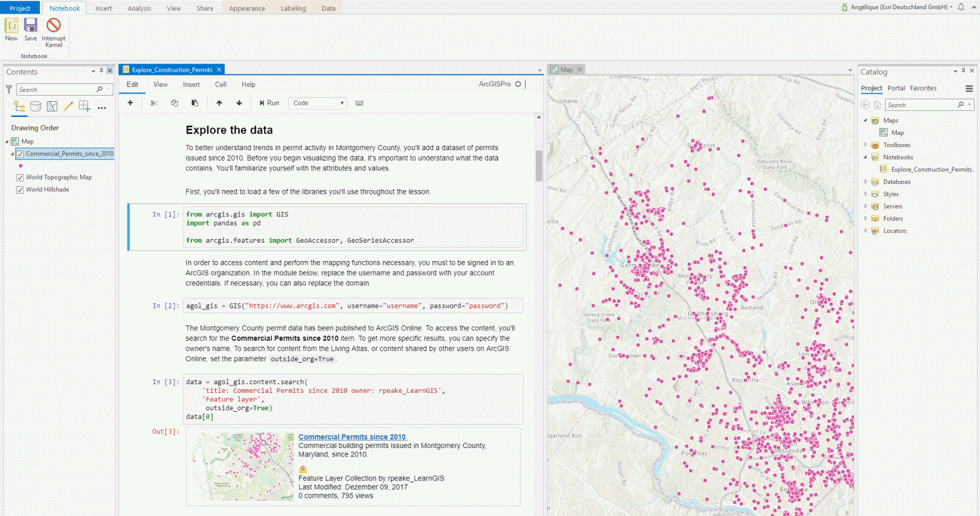This screenshot has width=980, height=516.
Task: Move selected cell down arrow
Action: (239, 103)
